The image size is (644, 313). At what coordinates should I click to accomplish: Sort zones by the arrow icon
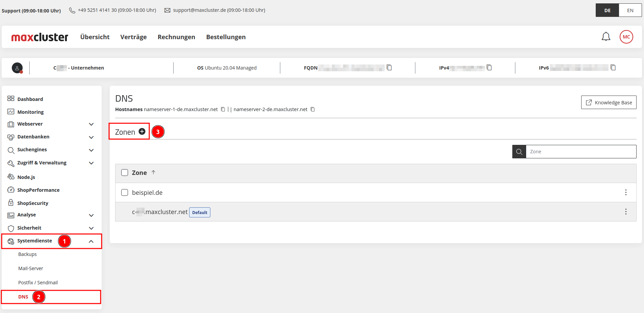coord(153,173)
